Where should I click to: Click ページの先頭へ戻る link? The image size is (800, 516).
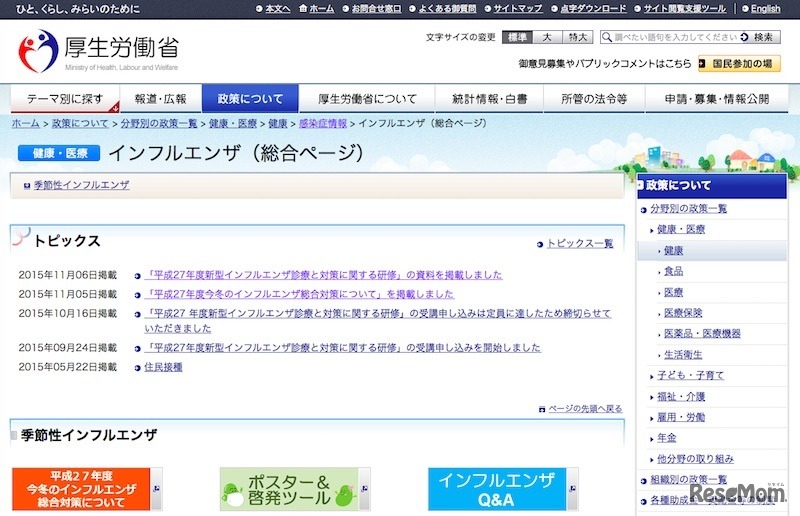[x=584, y=409]
